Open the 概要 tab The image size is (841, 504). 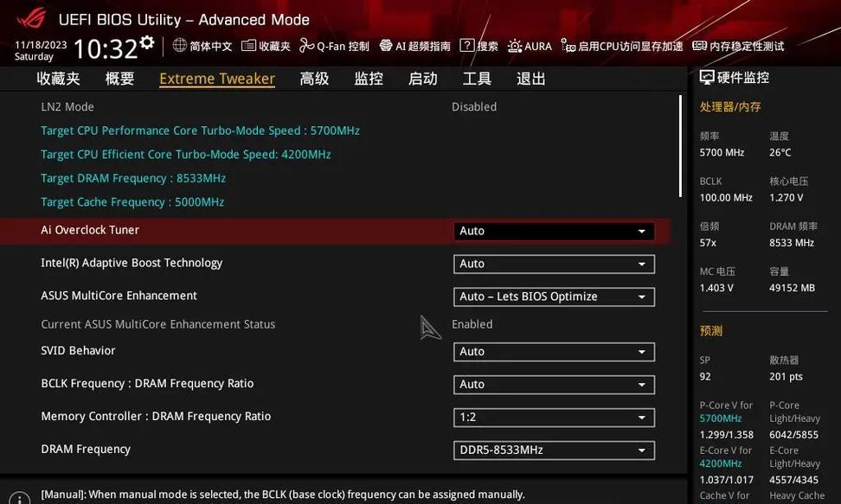pyautogui.click(x=119, y=79)
